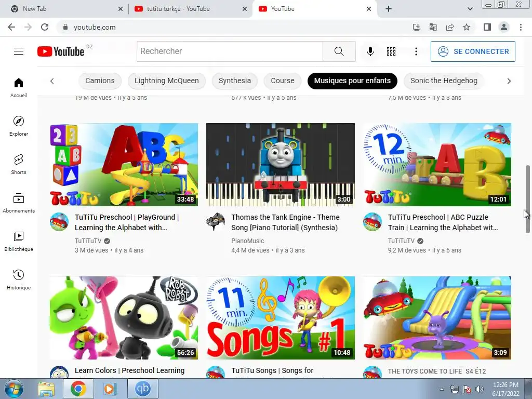Open a new tab with plus button
This screenshot has height=399, width=532.
tap(389, 9)
